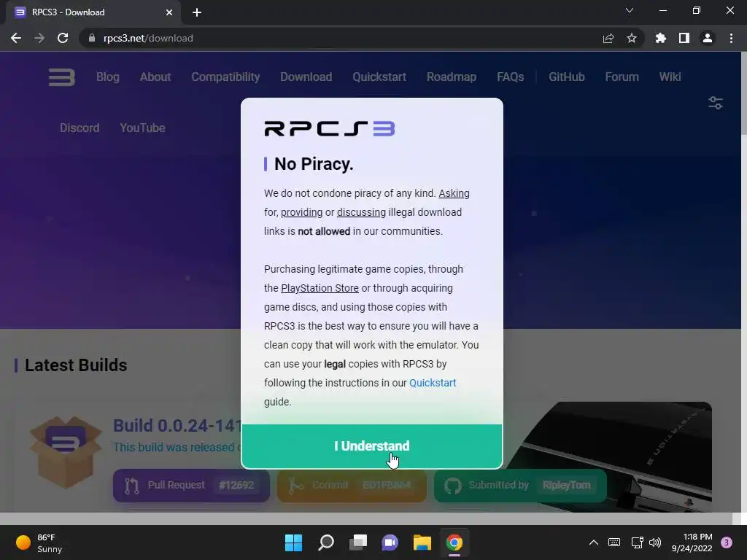View site lock information icon
This screenshot has height=560, width=747.
pyautogui.click(x=92, y=38)
